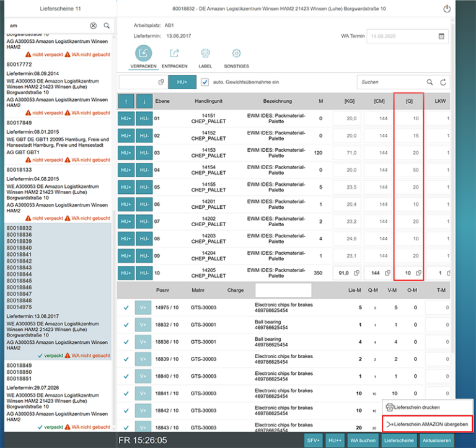Select delivery 80018133 in the list

click(58, 194)
